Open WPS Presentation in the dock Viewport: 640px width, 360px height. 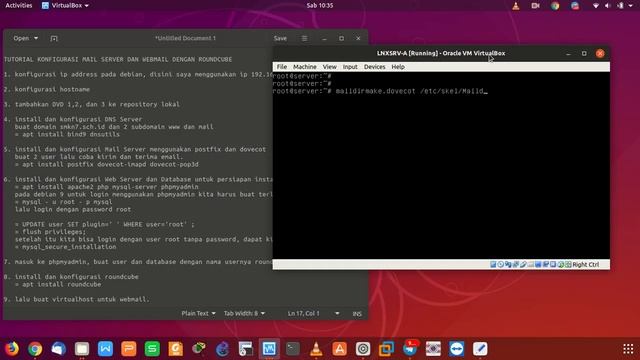coord(129,349)
